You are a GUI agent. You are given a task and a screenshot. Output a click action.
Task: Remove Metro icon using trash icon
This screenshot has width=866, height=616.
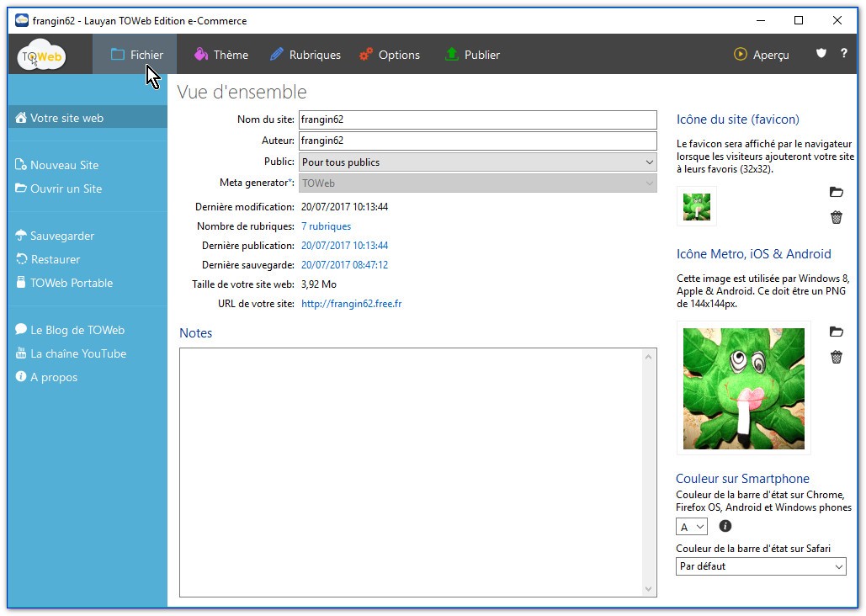tap(836, 358)
